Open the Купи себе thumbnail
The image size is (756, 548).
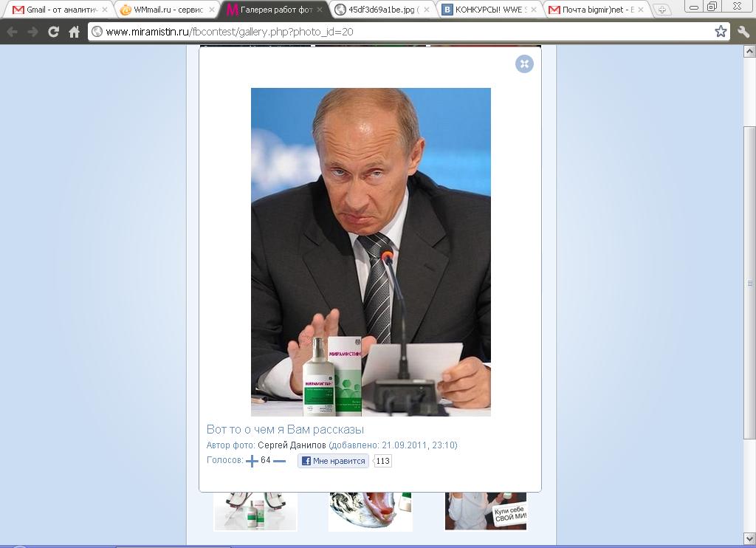(486, 511)
